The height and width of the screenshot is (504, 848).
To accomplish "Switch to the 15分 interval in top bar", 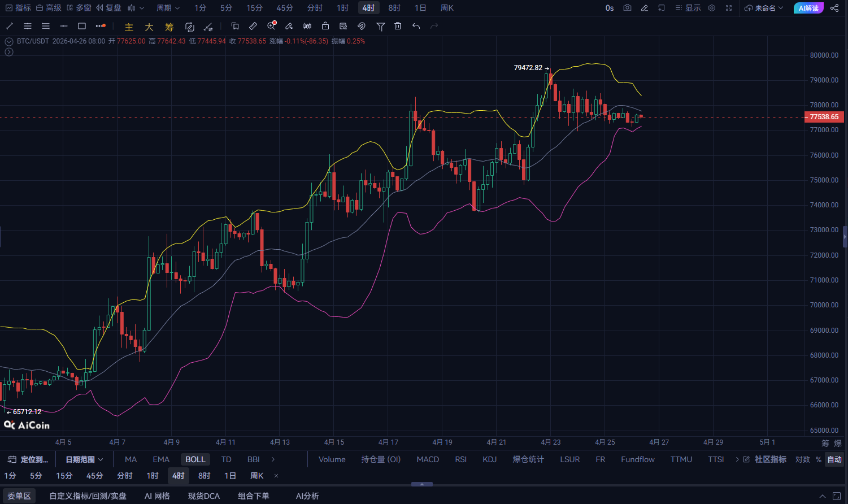I will coord(255,8).
